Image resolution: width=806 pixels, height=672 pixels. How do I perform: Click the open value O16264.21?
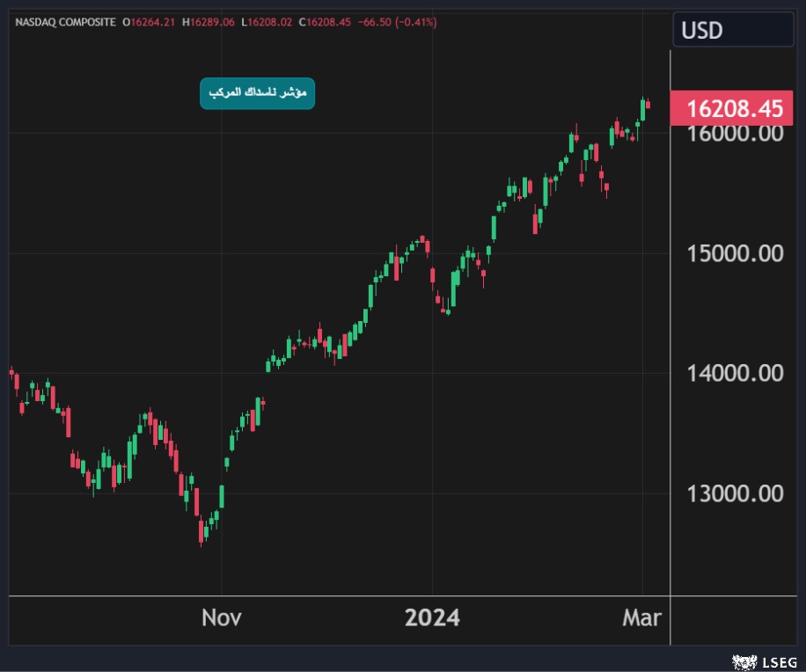tap(150, 21)
